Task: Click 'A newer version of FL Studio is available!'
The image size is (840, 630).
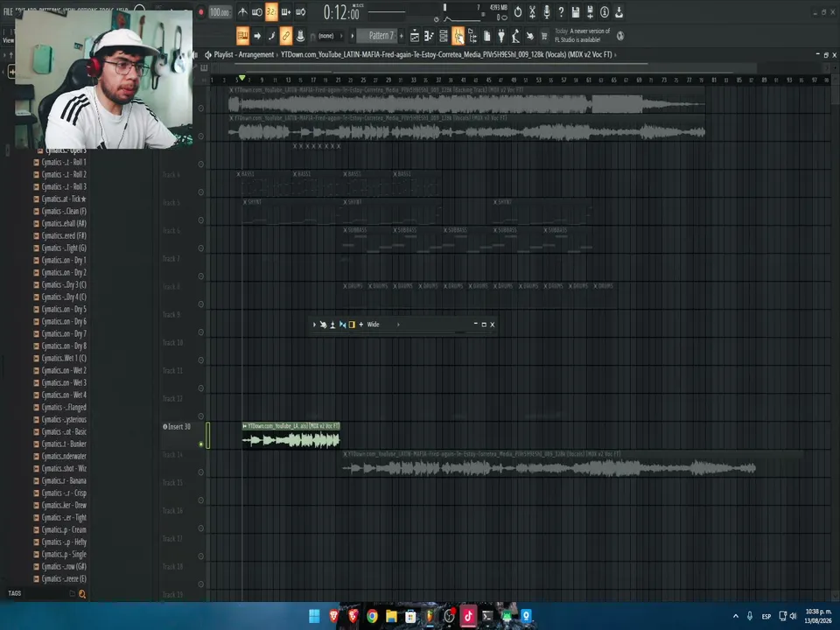Action: (x=582, y=35)
